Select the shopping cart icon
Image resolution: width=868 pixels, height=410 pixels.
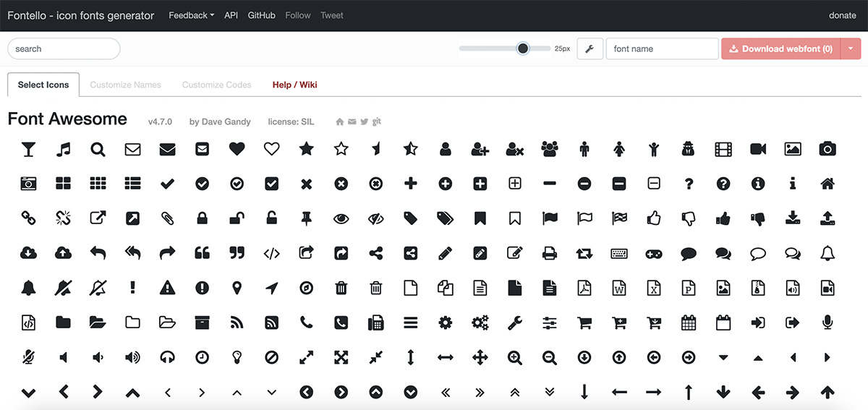click(584, 323)
